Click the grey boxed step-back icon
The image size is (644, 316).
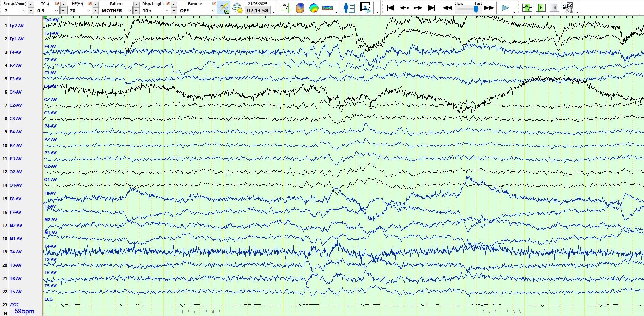[554, 7]
